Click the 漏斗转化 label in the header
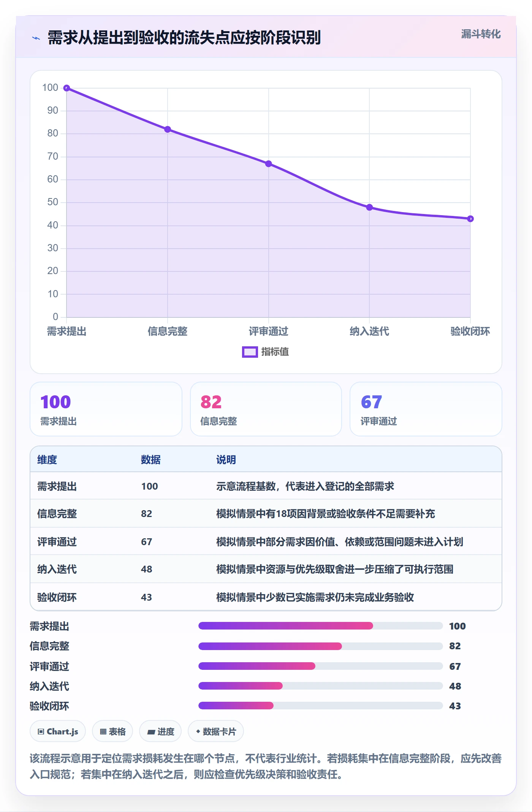 481,34
